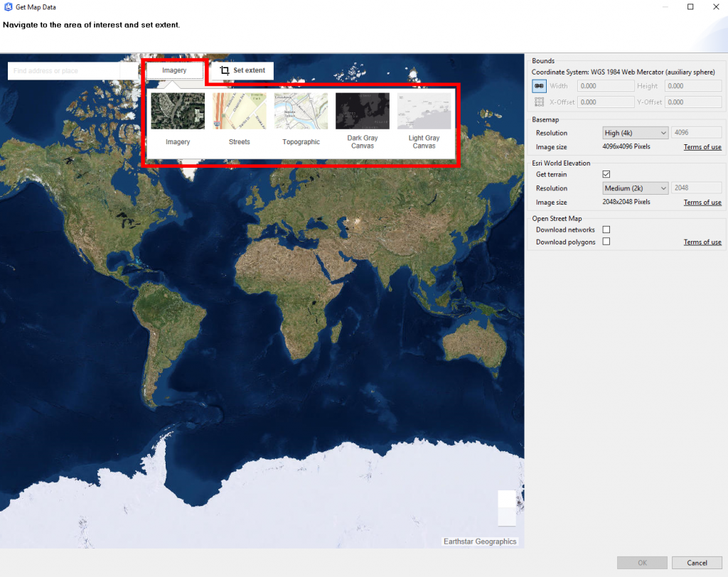
Task: Choose the Streets basemap thumbnail
Action: tap(240, 111)
